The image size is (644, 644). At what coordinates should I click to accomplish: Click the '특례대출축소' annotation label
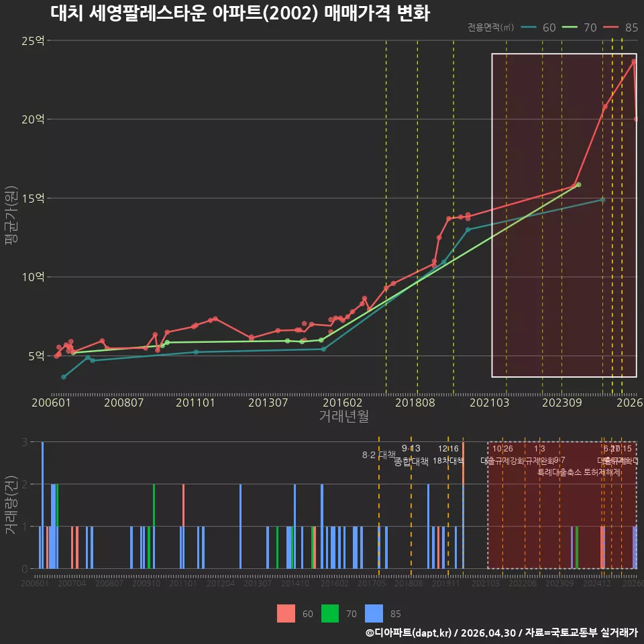pos(559,472)
